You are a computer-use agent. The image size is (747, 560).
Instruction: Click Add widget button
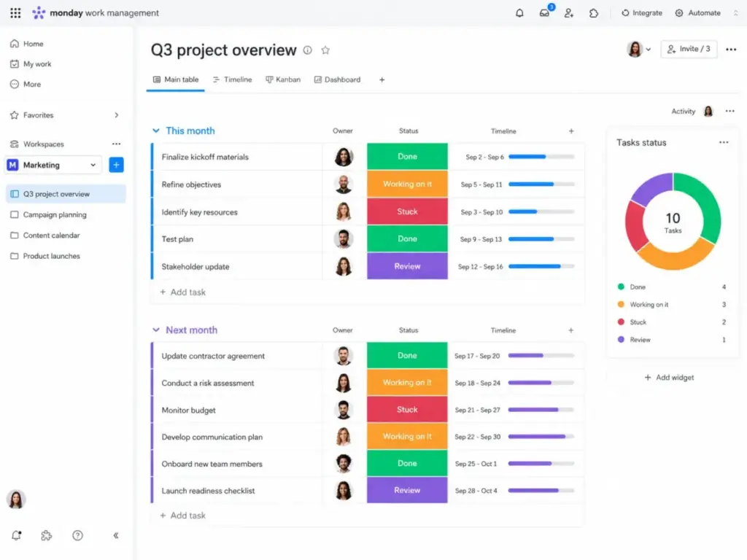669,377
